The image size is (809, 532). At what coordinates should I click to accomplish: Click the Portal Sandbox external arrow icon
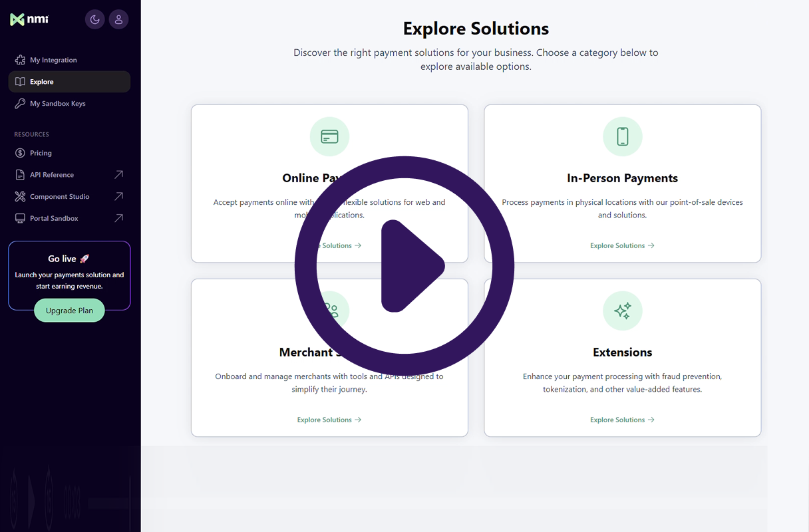tap(118, 219)
